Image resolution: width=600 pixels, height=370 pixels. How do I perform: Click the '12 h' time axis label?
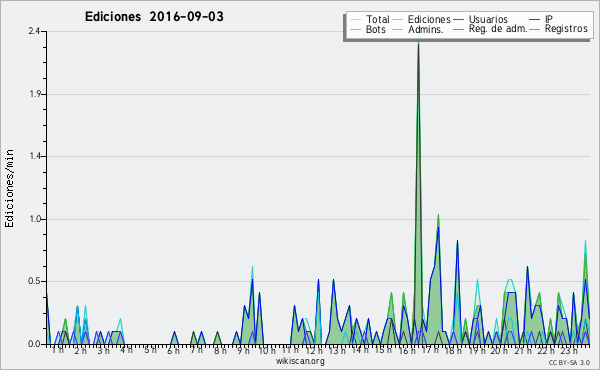pos(314,350)
